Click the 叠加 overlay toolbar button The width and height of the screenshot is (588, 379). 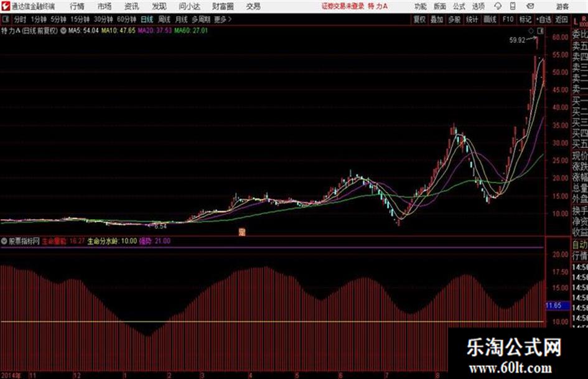[x=437, y=19]
